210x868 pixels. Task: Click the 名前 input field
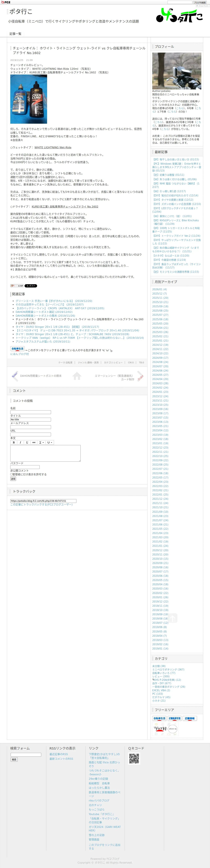tap(31, 412)
